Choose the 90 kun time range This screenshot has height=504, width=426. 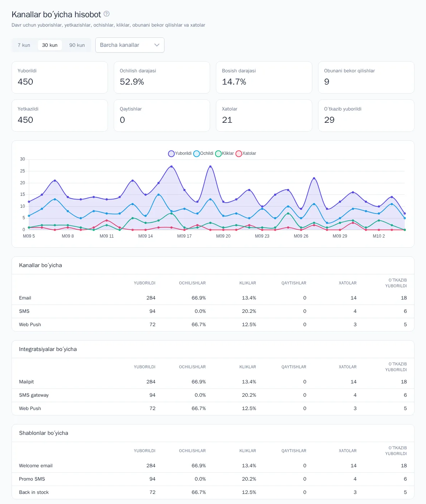click(x=77, y=45)
